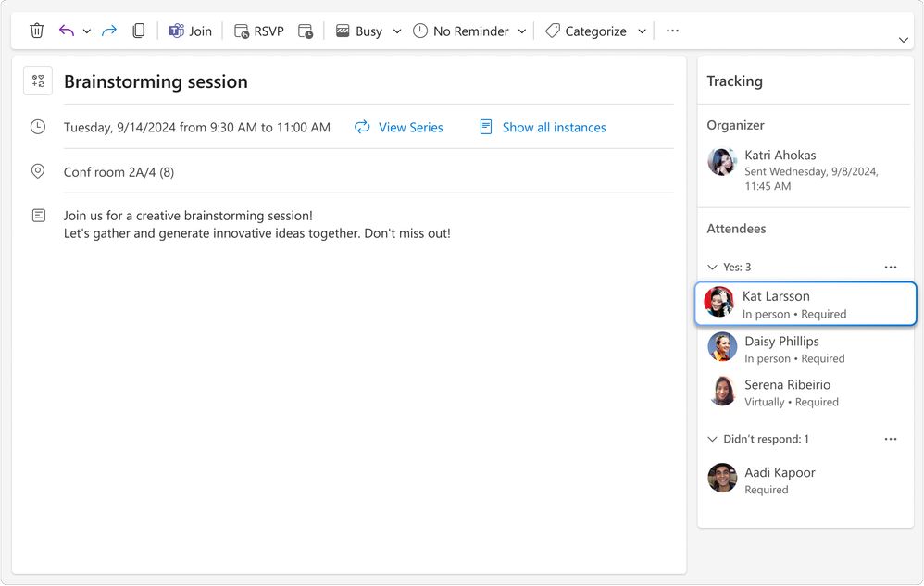Click the Forward arrow icon
Screen dimensions: 924x586
(x=108, y=30)
